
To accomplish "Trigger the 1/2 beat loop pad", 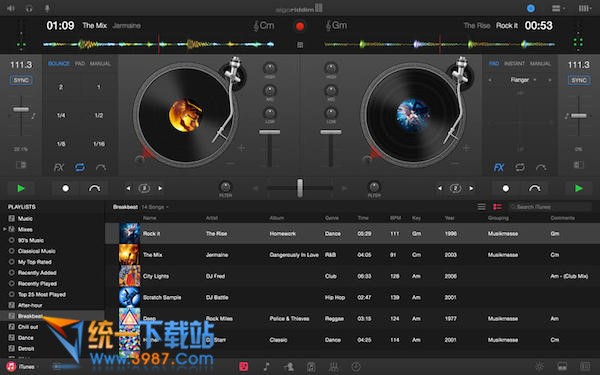I will 99,115.
